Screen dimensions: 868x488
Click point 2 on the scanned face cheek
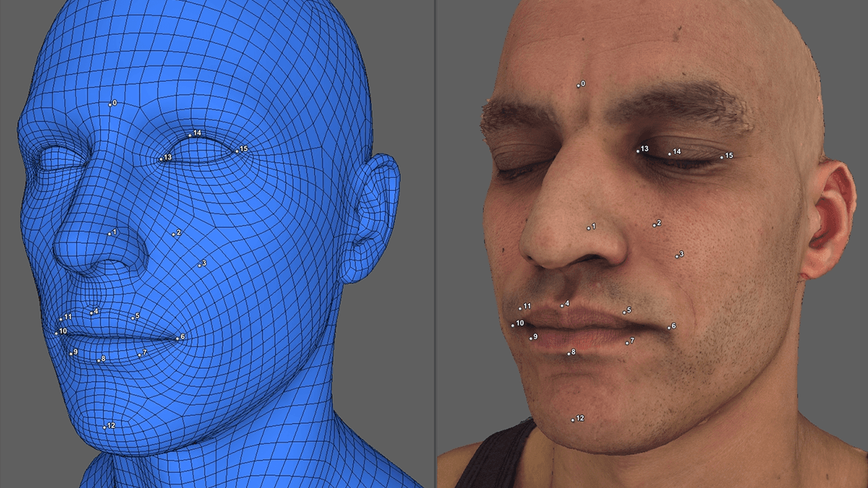point(654,226)
